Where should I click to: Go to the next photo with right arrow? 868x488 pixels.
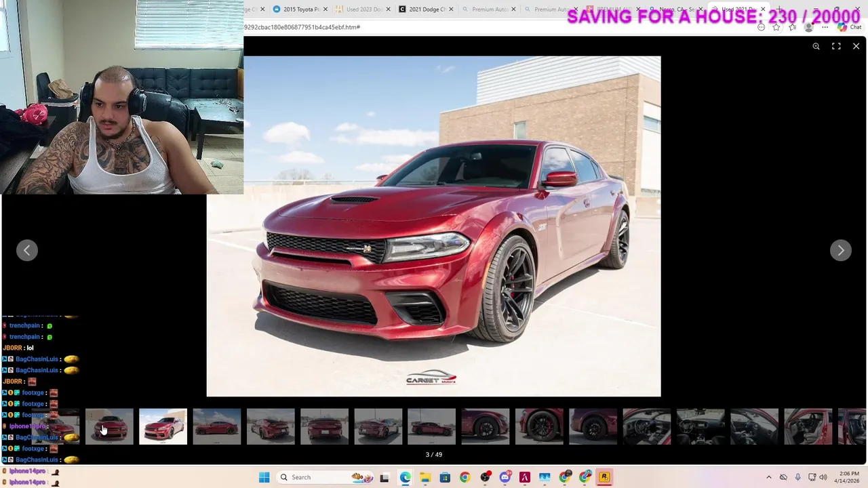pos(840,250)
